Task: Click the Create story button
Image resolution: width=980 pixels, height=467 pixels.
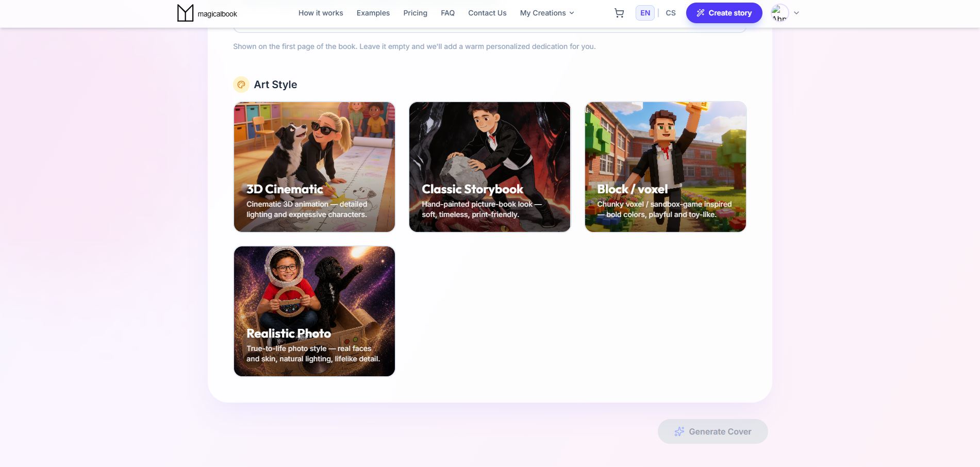Action: point(724,13)
